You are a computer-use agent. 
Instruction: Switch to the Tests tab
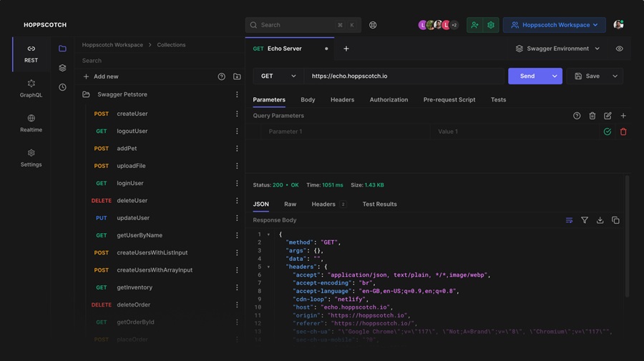498,99
